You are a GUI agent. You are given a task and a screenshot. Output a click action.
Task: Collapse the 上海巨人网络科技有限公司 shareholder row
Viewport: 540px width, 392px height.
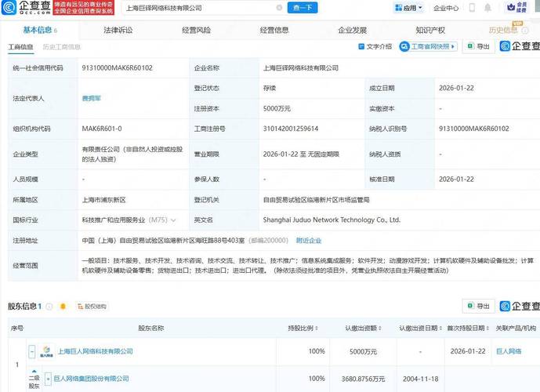[x=32, y=352]
